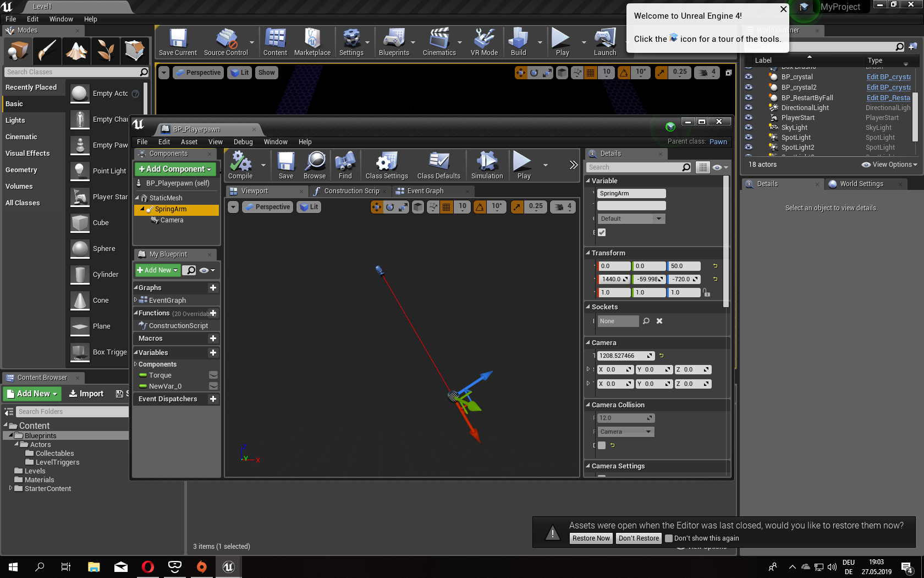Open Unreal Engine from Windows taskbar
Screen dimensions: 924x578
pos(229,566)
